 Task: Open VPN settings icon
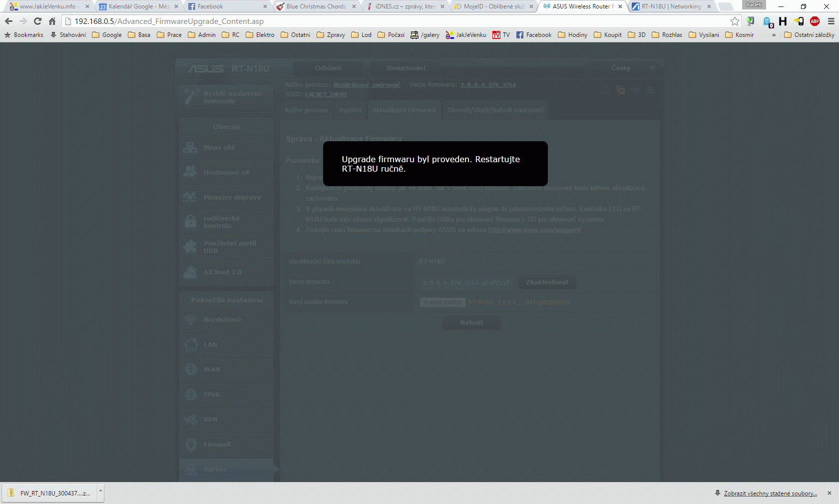(190, 419)
